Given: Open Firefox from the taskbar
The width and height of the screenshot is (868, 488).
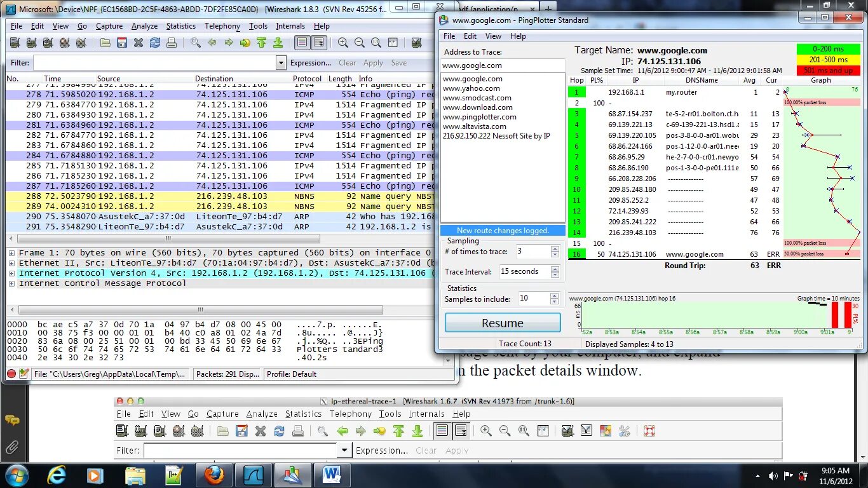Looking at the screenshot, I should [x=214, y=475].
